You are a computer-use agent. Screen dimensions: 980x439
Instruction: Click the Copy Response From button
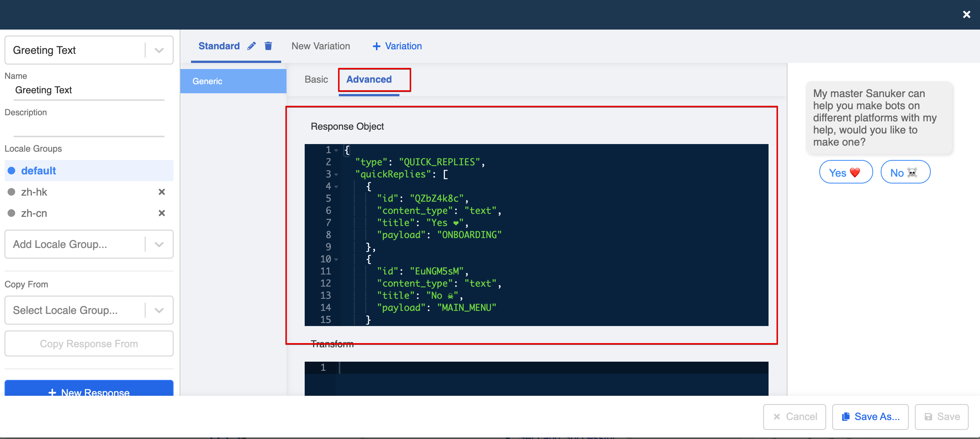click(x=89, y=343)
